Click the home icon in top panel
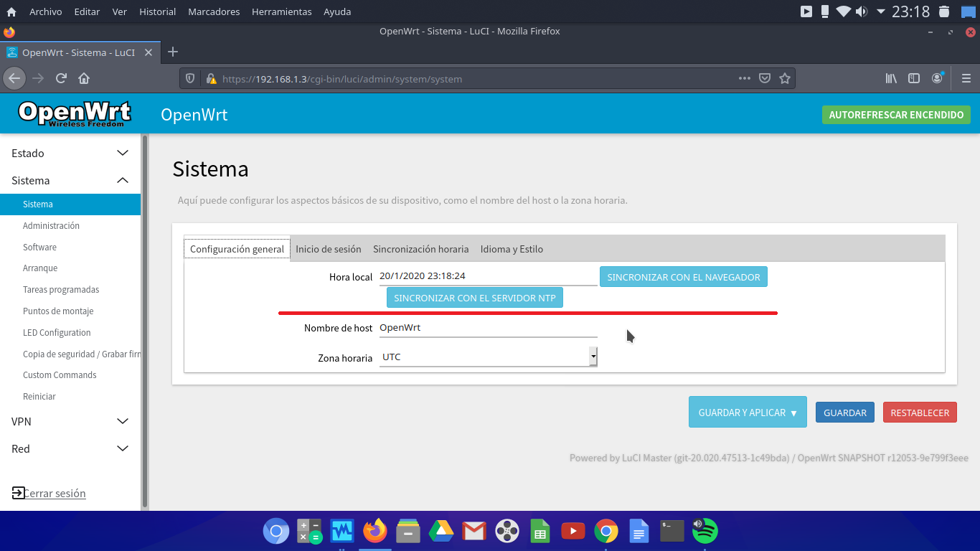The width and height of the screenshot is (980, 551). click(x=11, y=11)
